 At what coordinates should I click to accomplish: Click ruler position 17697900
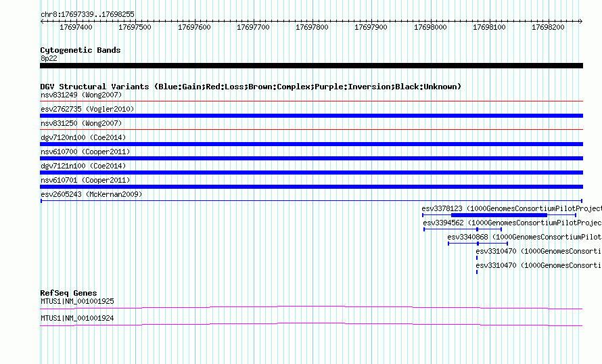[x=371, y=27]
